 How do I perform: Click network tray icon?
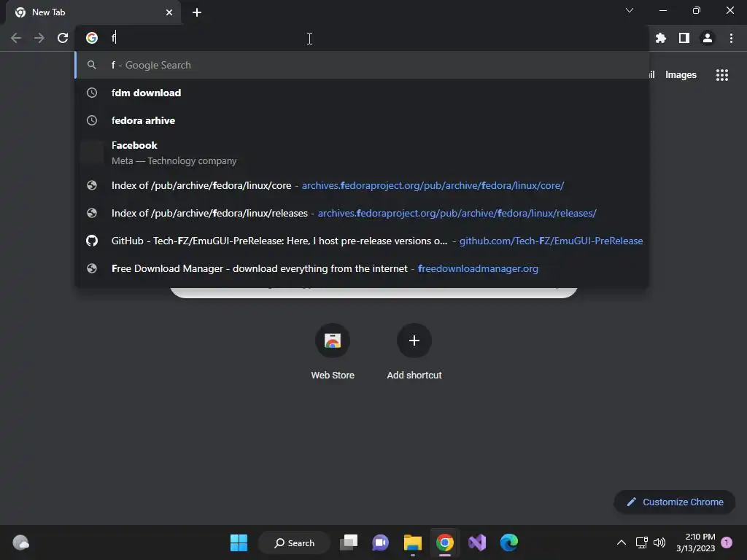pyautogui.click(x=642, y=542)
